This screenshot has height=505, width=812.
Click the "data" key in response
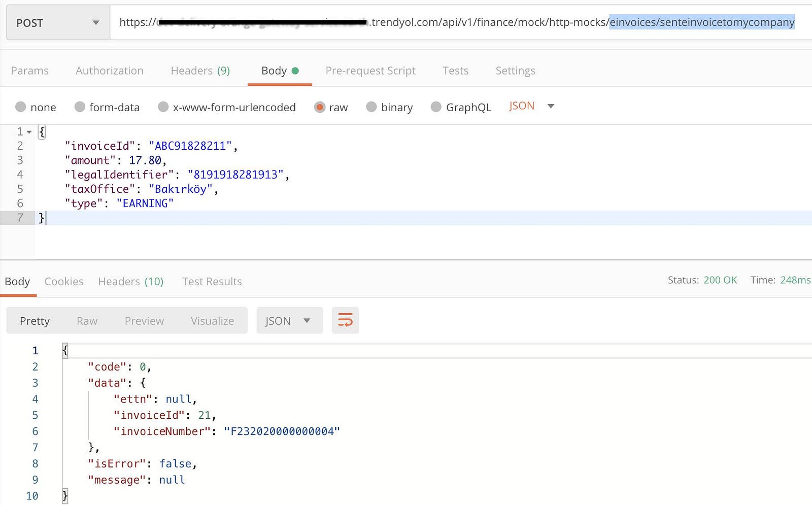pos(107,383)
